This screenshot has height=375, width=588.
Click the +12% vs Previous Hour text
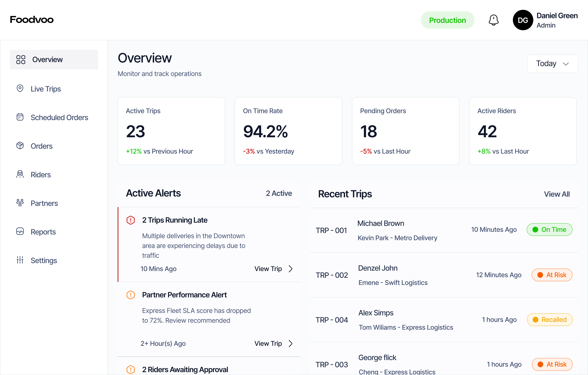[x=159, y=151]
